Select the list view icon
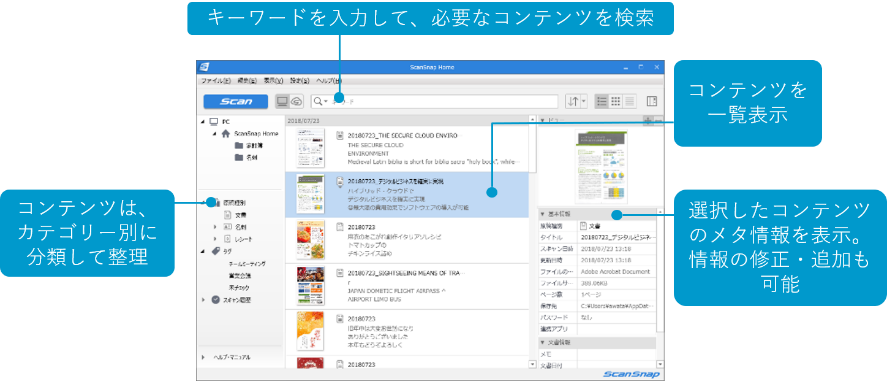Viewport: 887px width, 381px height. (x=602, y=101)
